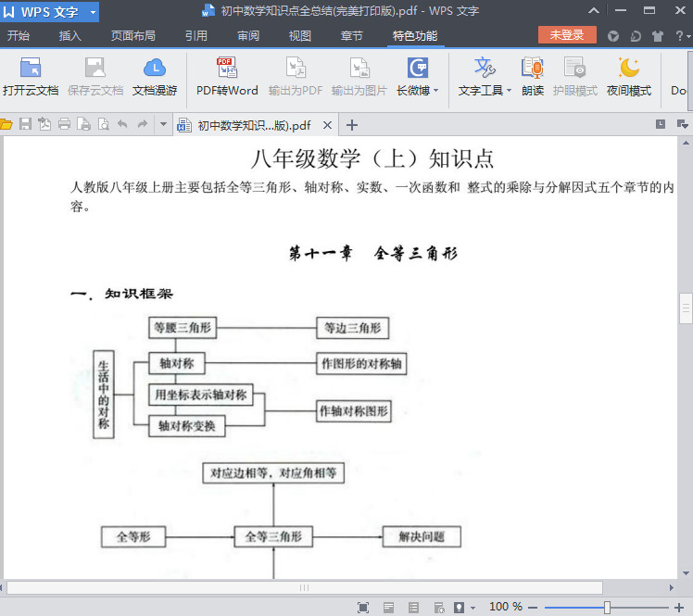Expand the 文字工具 dropdown arrow

(510, 90)
